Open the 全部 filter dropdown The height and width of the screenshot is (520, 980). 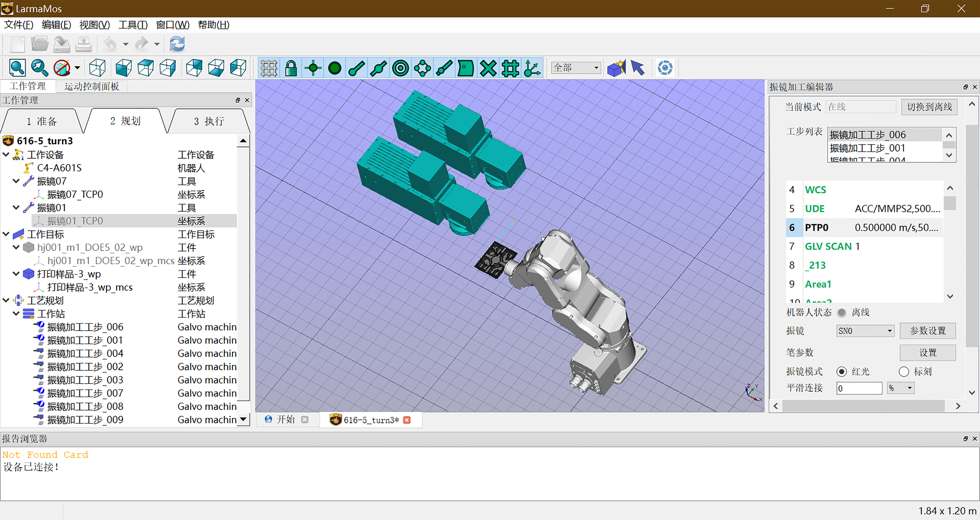[x=576, y=68]
